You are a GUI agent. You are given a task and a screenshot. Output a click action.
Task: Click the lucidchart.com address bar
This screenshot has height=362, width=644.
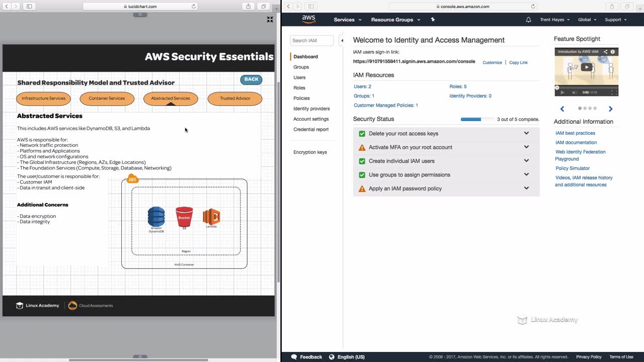pos(140,7)
